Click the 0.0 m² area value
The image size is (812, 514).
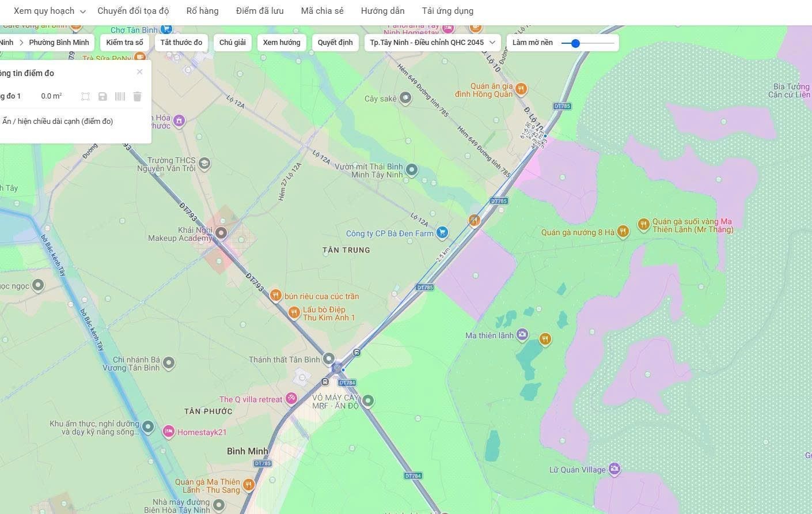(x=51, y=96)
